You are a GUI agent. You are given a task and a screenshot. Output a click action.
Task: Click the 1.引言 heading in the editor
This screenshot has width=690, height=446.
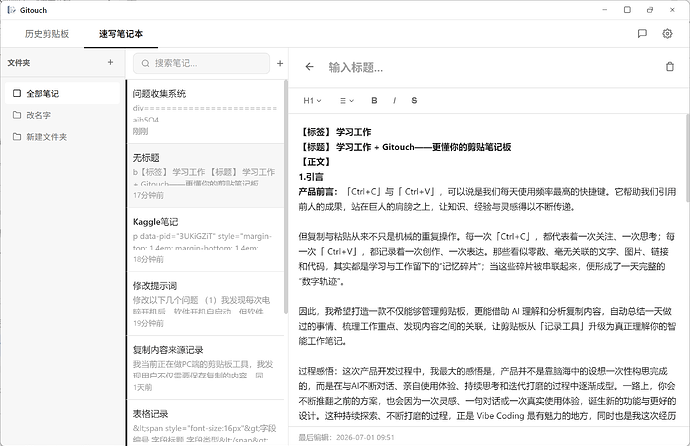tap(311, 177)
